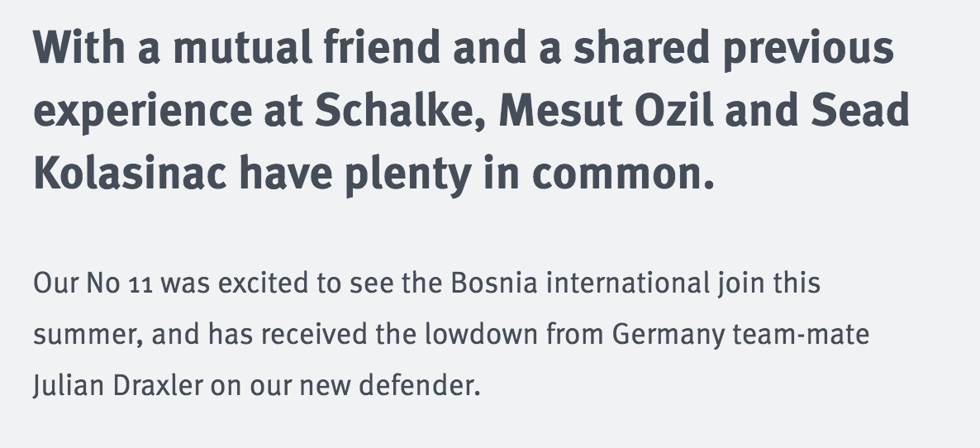980x448 pixels.
Task: Click "plenty in common." heading text
Action: point(530,174)
